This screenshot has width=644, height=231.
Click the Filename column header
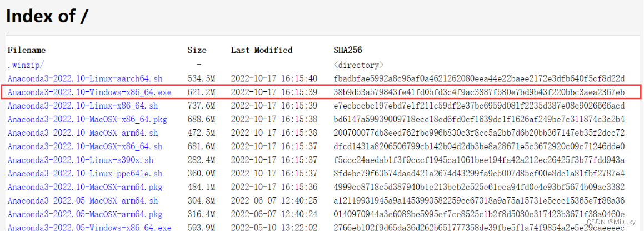click(27, 50)
